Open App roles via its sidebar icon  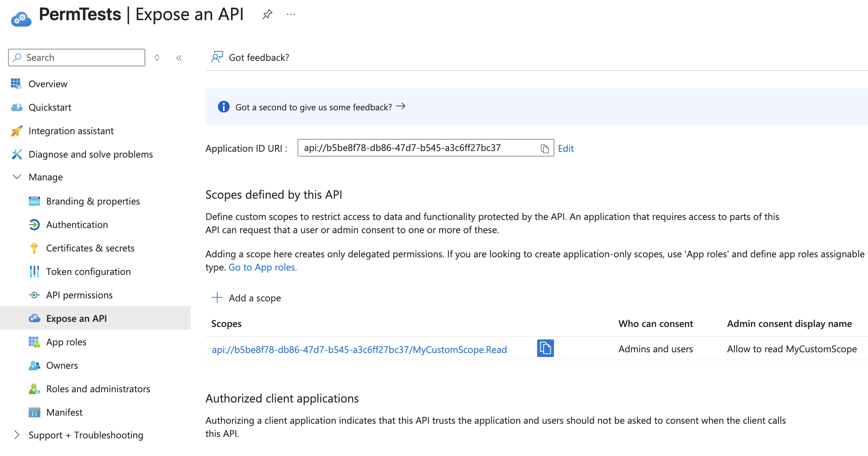click(x=34, y=342)
